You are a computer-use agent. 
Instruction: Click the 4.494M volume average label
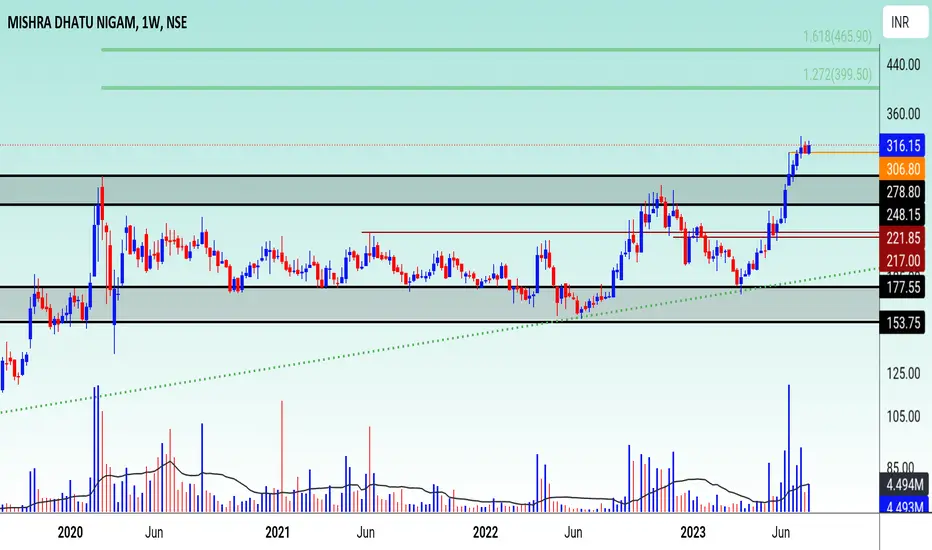click(x=903, y=485)
